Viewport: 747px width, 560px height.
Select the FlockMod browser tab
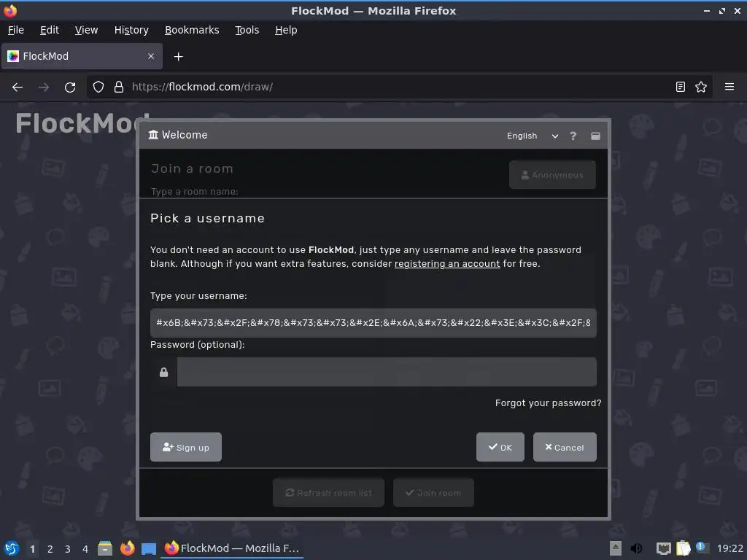[x=82, y=56]
